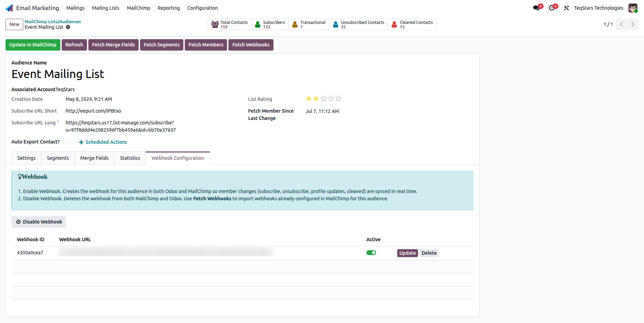Click the Associated Account value TeqStars
The height and width of the screenshot is (323, 644).
click(65, 89)
